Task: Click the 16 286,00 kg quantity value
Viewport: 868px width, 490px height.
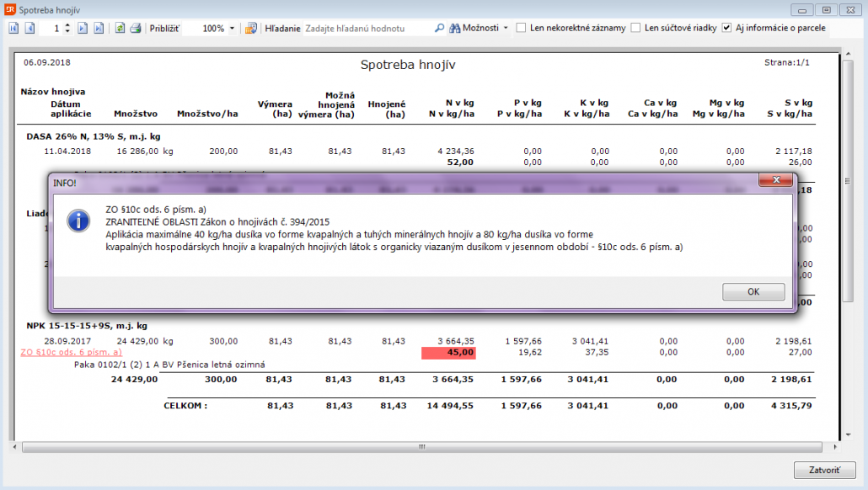Action: pyautogui.click(x=145, y=151)
